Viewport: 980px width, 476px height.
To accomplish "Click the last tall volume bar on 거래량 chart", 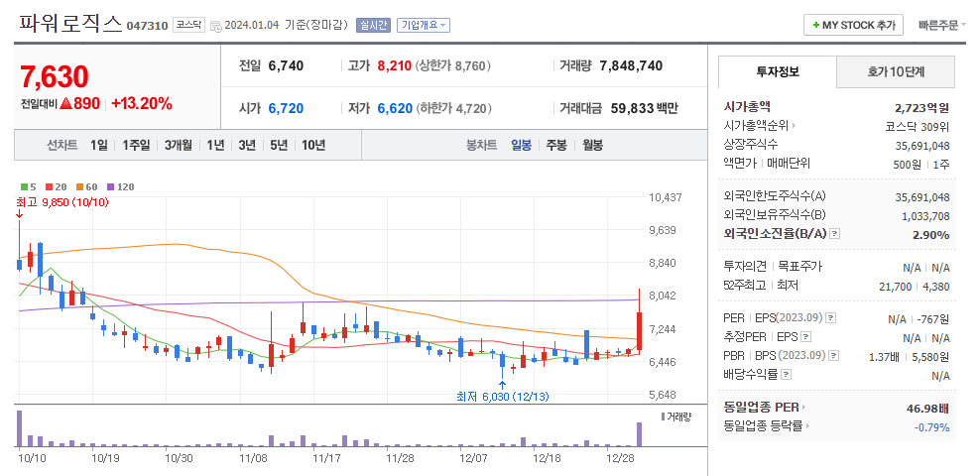I will pos(639,434).
